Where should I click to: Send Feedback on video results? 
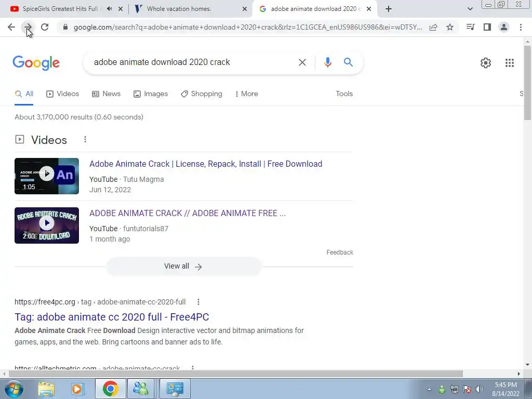[x=340, y=252]
